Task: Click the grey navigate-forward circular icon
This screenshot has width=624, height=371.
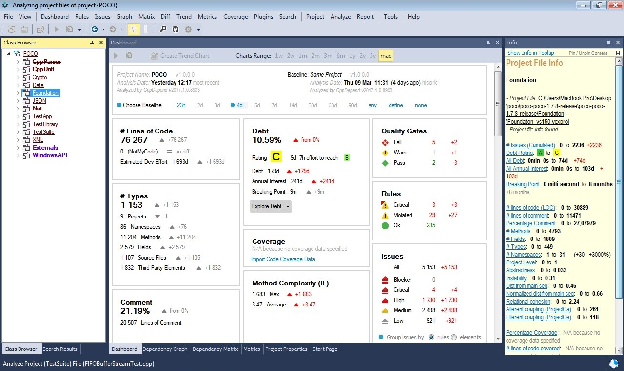Action: [x=113, y=29]
